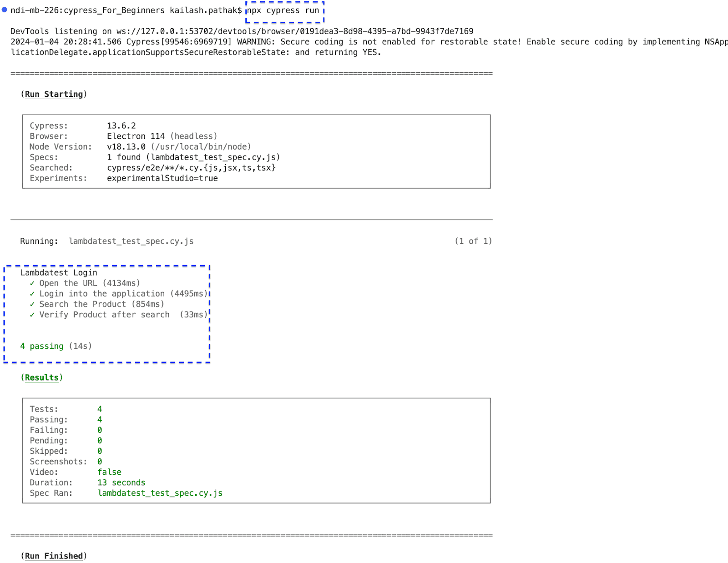Click the checkmark beside Login into the application

point(32,293)
